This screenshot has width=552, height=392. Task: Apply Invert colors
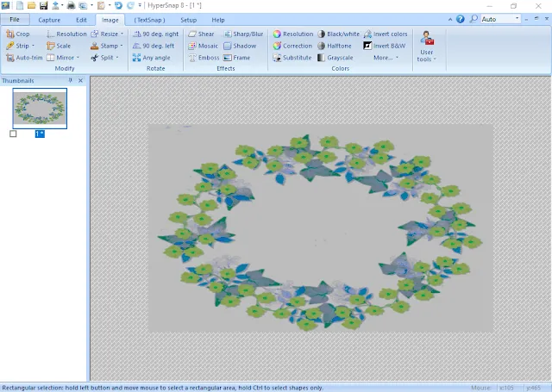coord(385,34)
